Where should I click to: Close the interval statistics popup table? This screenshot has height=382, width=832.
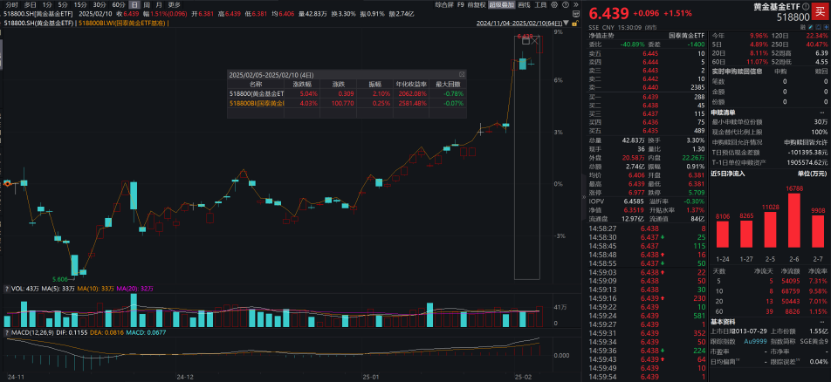tap(462, 75)
